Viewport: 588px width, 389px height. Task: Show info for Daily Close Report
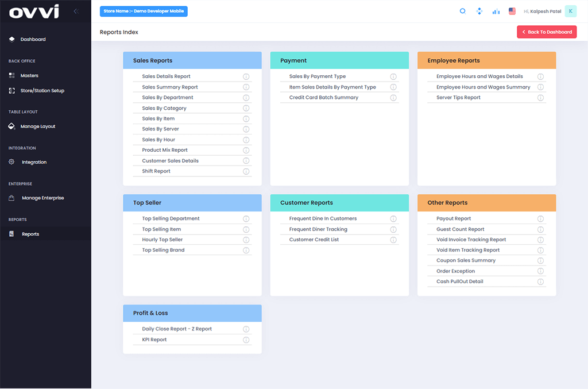click(x=246, y=329)
